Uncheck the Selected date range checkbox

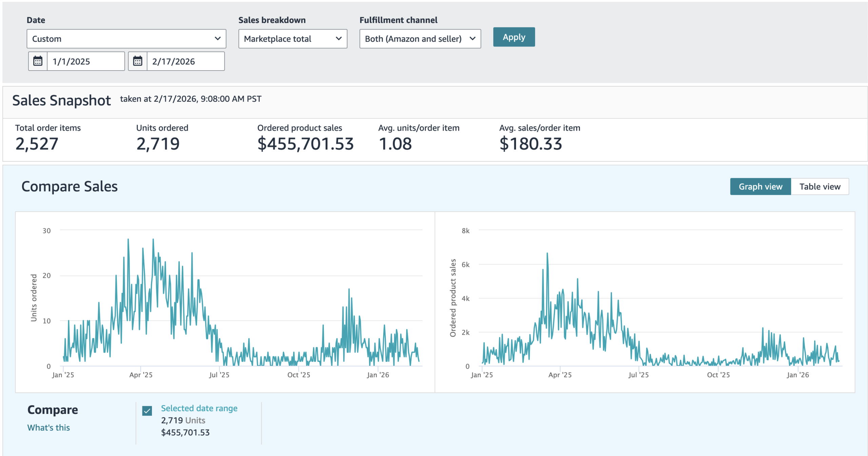[147, 411]
